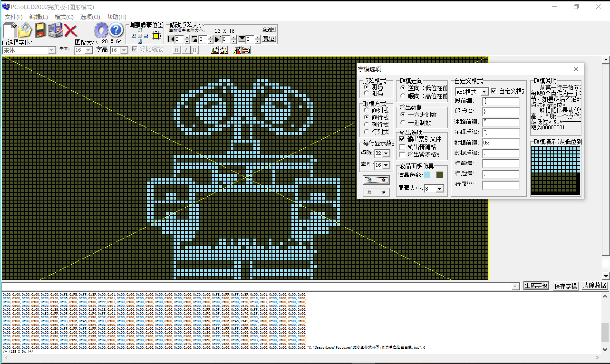This screenshot has height=364, width=610.
Task: Open the 选项(O) menu
Action: pyautogui.click(x=90, y=17)
